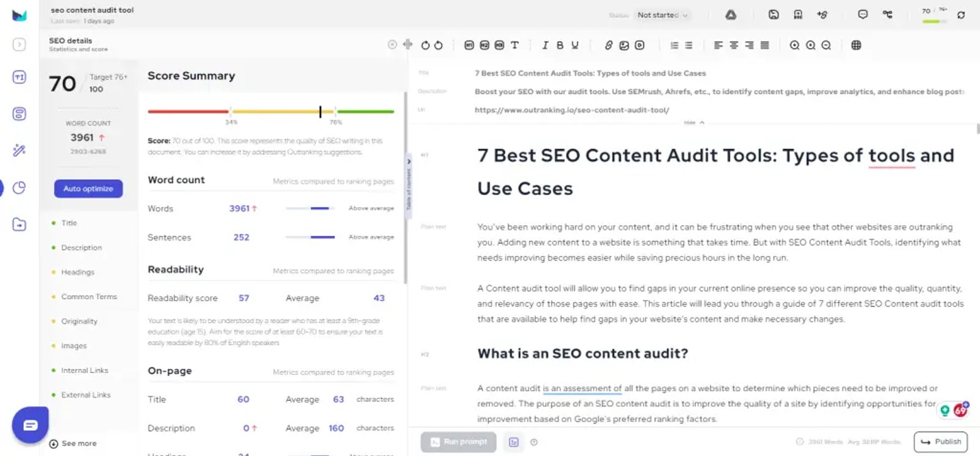Open the layout outline sidebar icon

pos(20,114)
